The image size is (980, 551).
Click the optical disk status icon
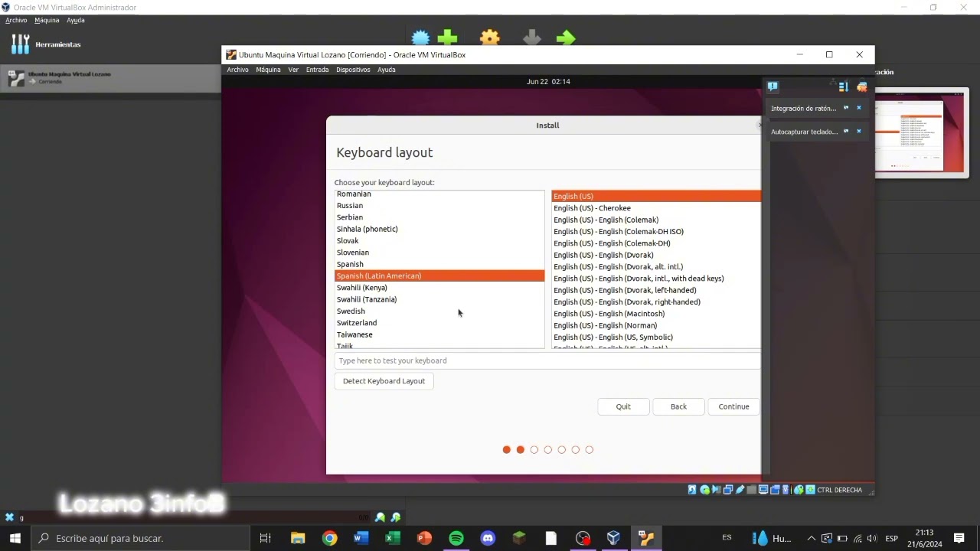pos(704,490)
